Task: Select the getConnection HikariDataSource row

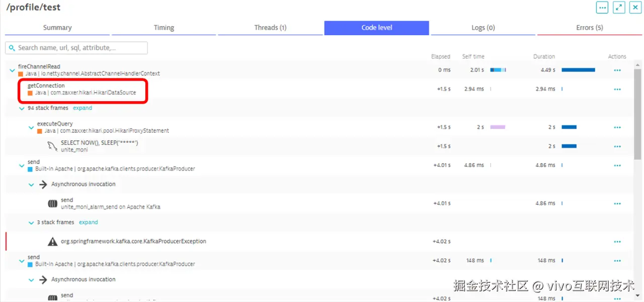Action: [319, 89]
